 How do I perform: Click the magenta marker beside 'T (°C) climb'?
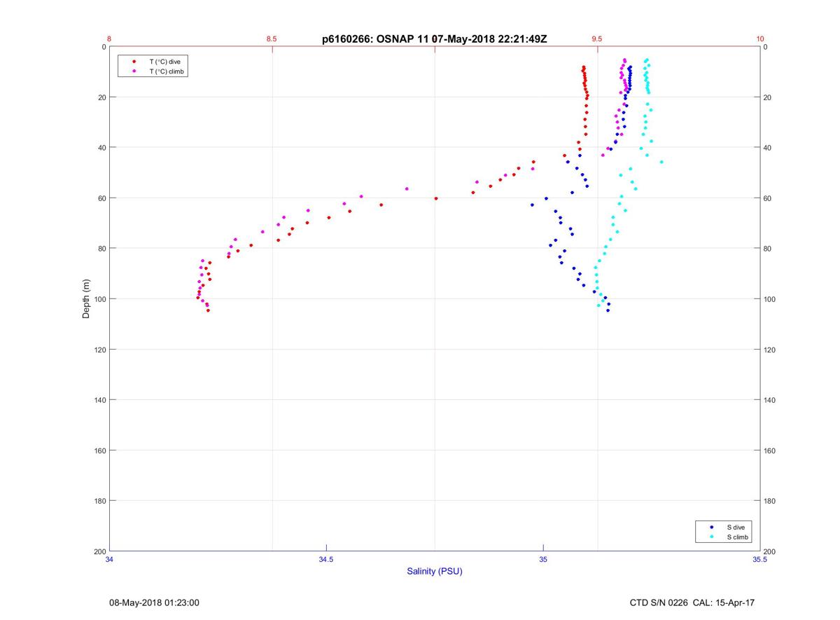[x=134, y=71]
